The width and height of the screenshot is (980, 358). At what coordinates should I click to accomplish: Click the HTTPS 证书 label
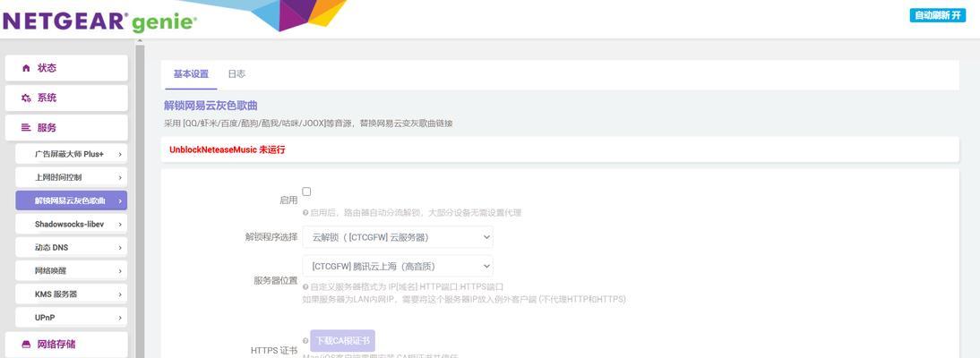pyautogui.click(x=274, y=351)
